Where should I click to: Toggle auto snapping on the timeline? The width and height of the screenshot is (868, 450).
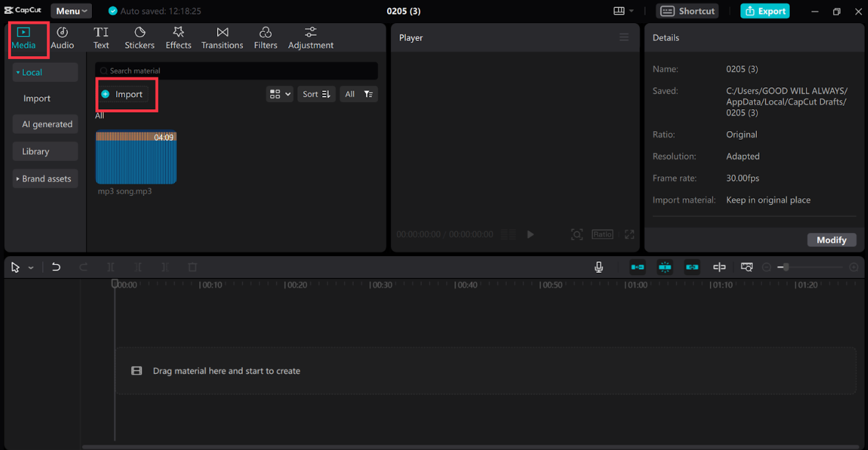(665, 267)
